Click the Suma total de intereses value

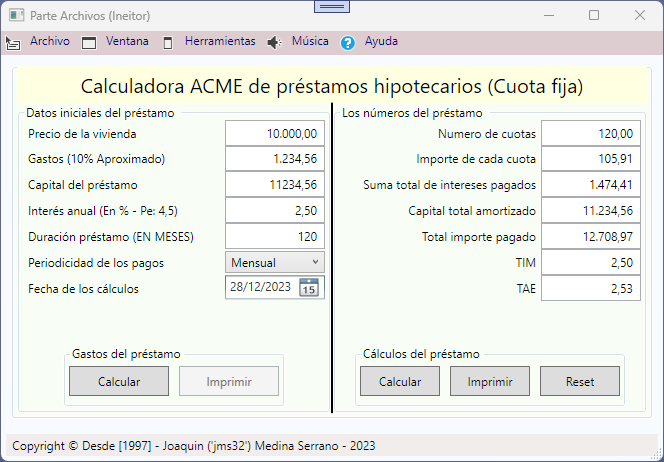591,185
